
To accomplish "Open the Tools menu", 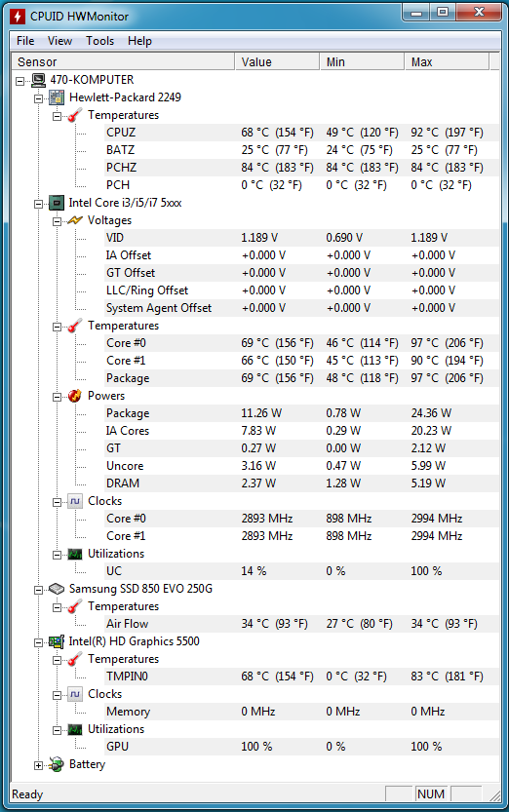I will tap(99, 41).
